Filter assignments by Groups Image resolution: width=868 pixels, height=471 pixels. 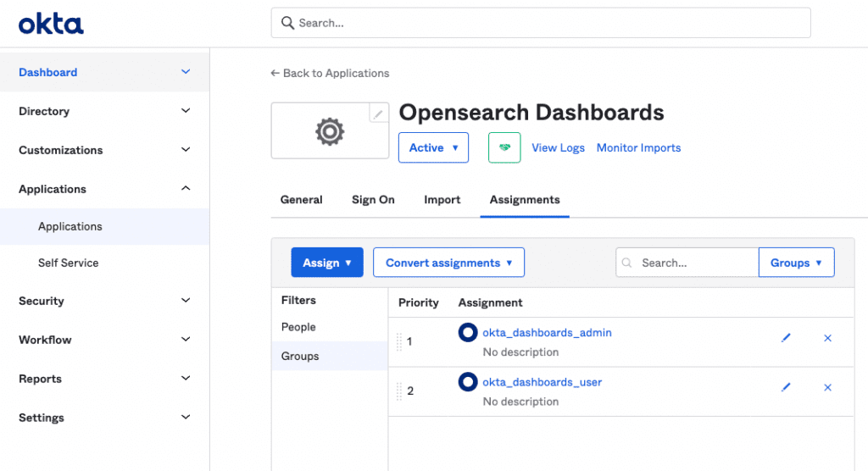(330, 356)
